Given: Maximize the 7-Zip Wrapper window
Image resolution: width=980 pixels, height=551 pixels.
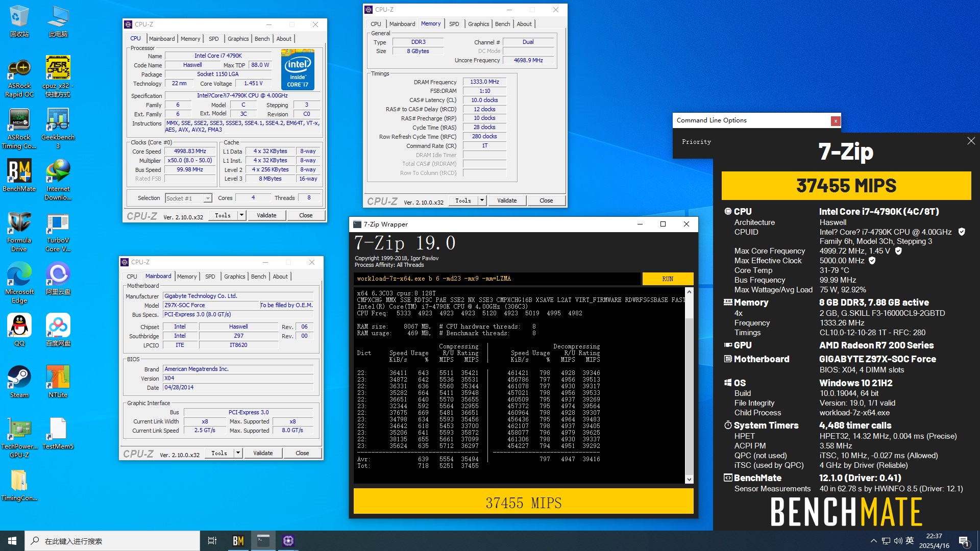Looking at the screenshot, I should 663,224.
